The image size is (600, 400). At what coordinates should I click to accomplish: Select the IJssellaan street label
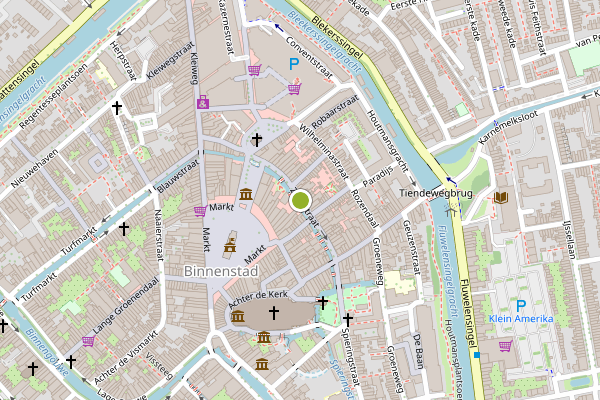pos(569,240)
